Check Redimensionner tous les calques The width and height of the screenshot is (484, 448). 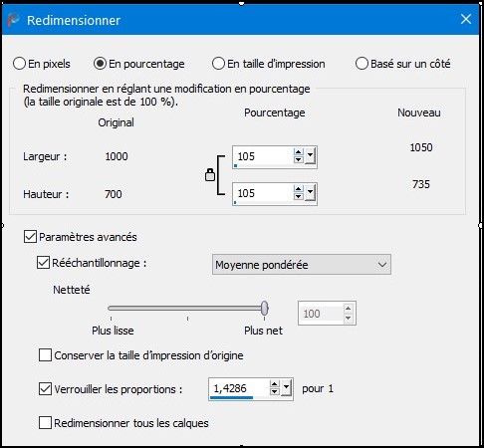[45, 423]
